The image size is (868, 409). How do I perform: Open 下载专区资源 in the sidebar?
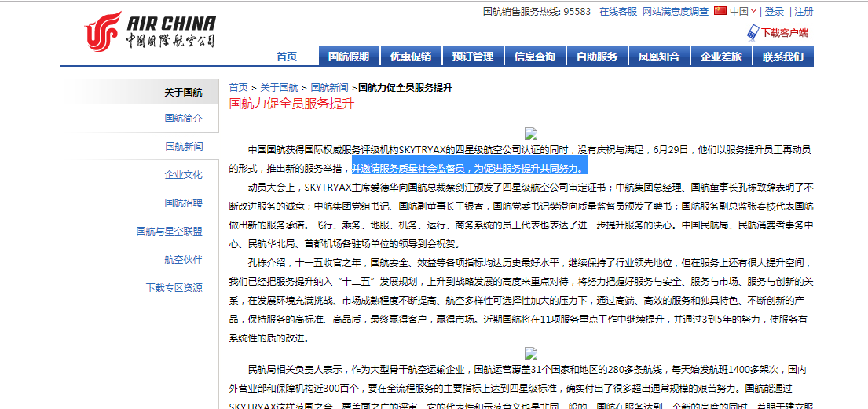[x=174, y=288]
